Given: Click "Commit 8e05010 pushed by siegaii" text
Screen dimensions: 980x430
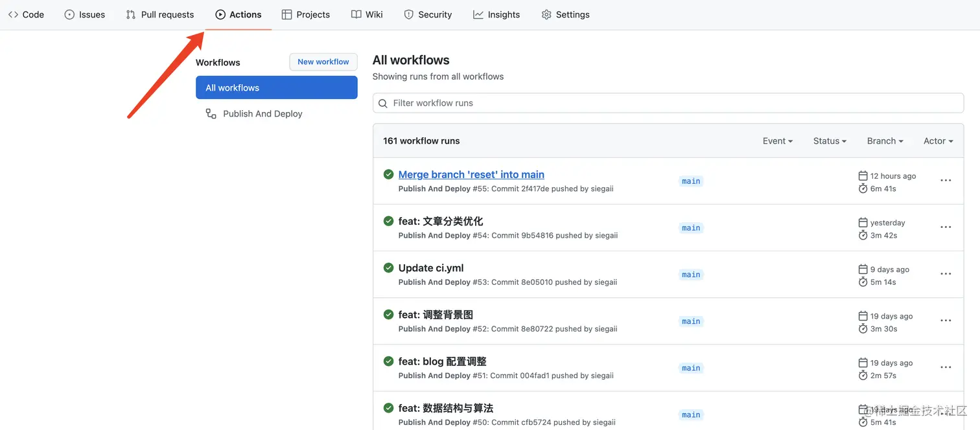Looking at the screenshot, I should pyautogui.click(x=554, y=282).
